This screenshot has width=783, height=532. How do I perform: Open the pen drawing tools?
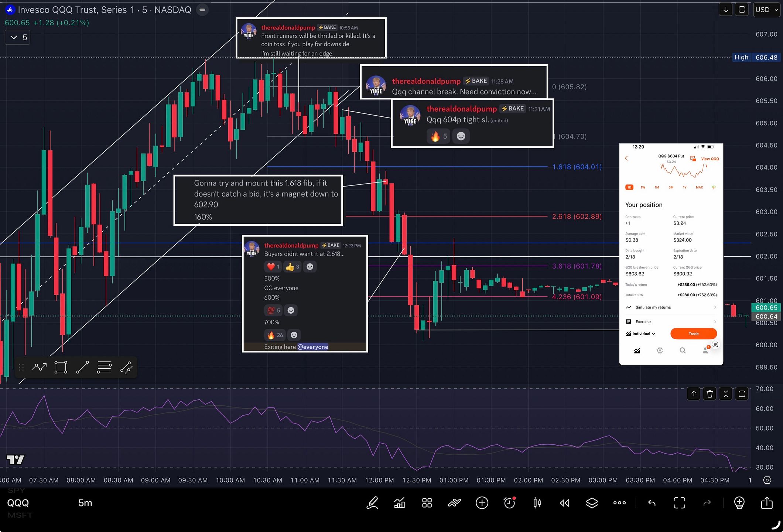[372, 503]
